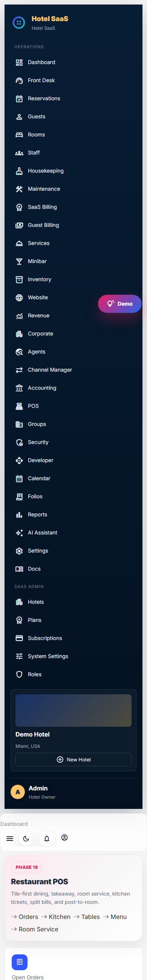The width and height of the screenshot is (147, 980).
Task: Click the Guest Billing cash icon
Action: click(19, 225)
